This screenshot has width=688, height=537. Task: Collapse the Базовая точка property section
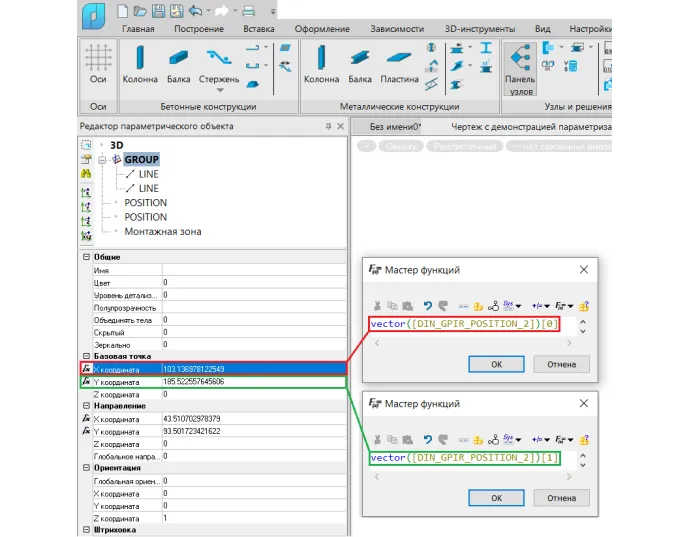coord(86,356)
